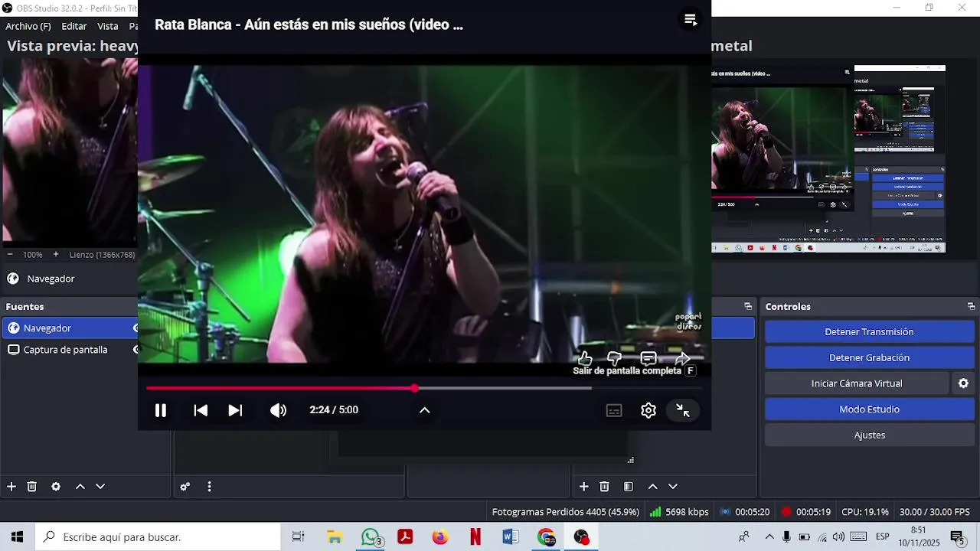Screen dimensions: 980x551
Task: Move selected source down in Fuentes
Action: [x=100, y=487]
